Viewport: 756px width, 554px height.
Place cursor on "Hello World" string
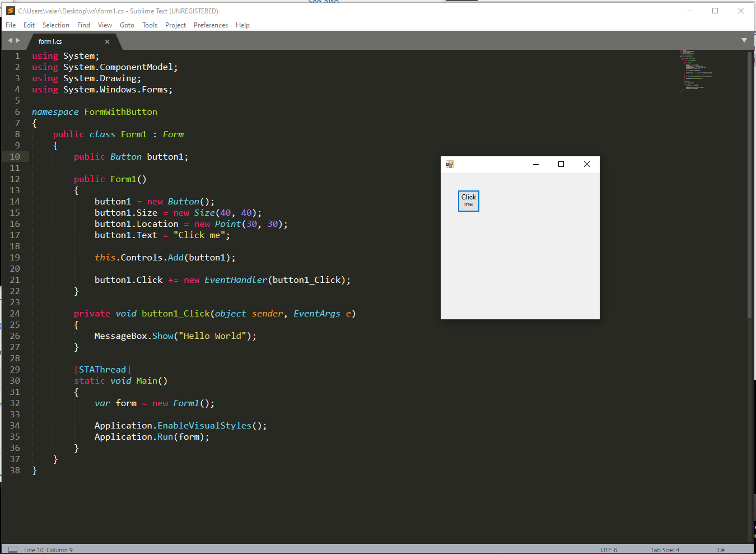[x=212, y=336]
